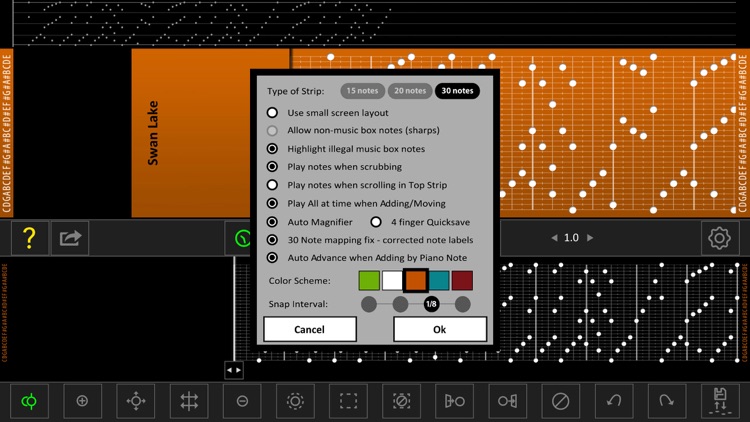750x422 pixels.
Task: Toggle Highlight illegal music box notes
Action: (272, 149)
